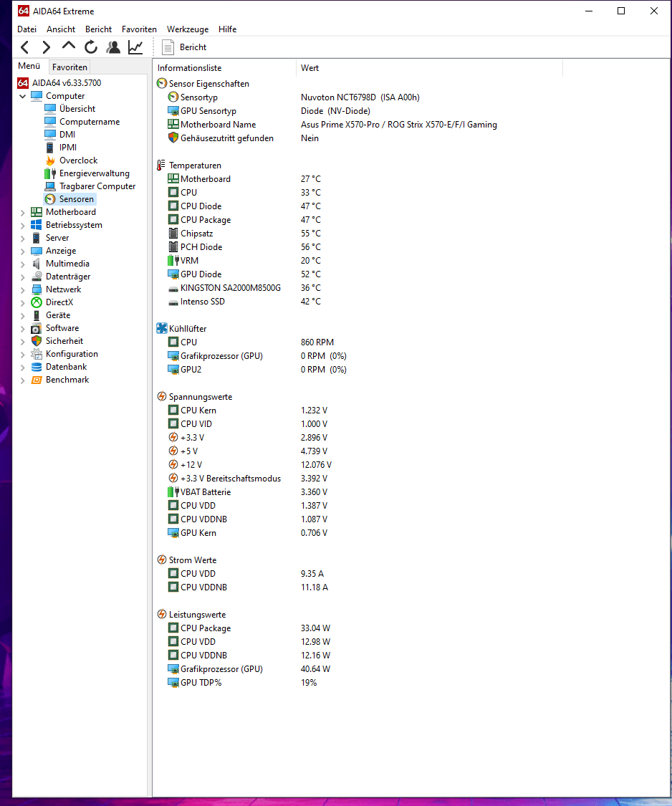Expand the Multimedia tree node
This screenshot has height=806, width=672.
coord(23,264)
